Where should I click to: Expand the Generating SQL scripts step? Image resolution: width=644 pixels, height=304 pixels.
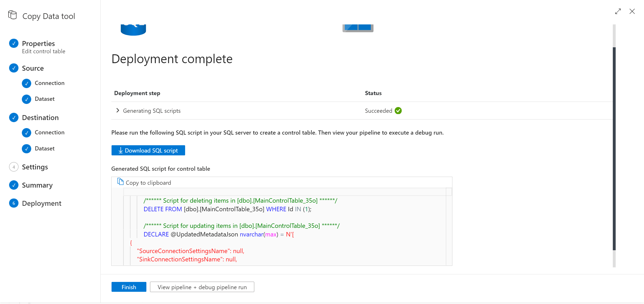[x=118, y=111]
